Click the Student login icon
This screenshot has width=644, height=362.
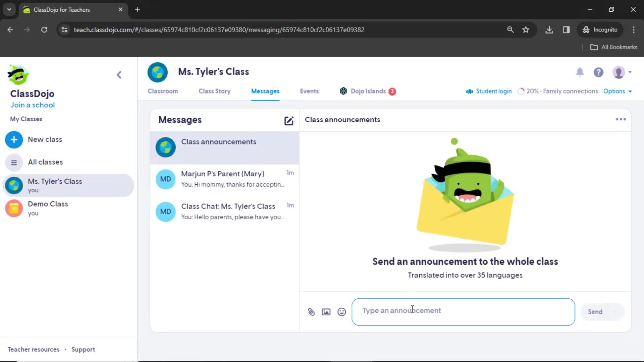tap(469, 92)
